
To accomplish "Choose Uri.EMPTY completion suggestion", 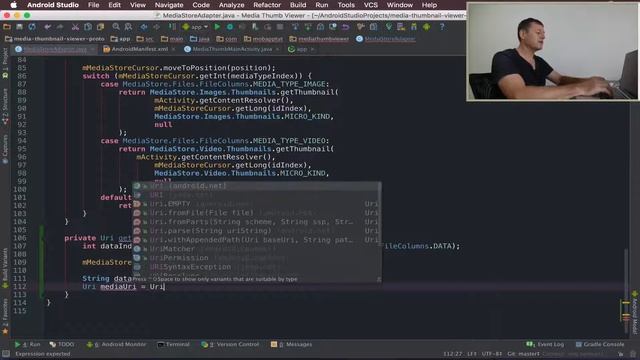I will 257,204.
